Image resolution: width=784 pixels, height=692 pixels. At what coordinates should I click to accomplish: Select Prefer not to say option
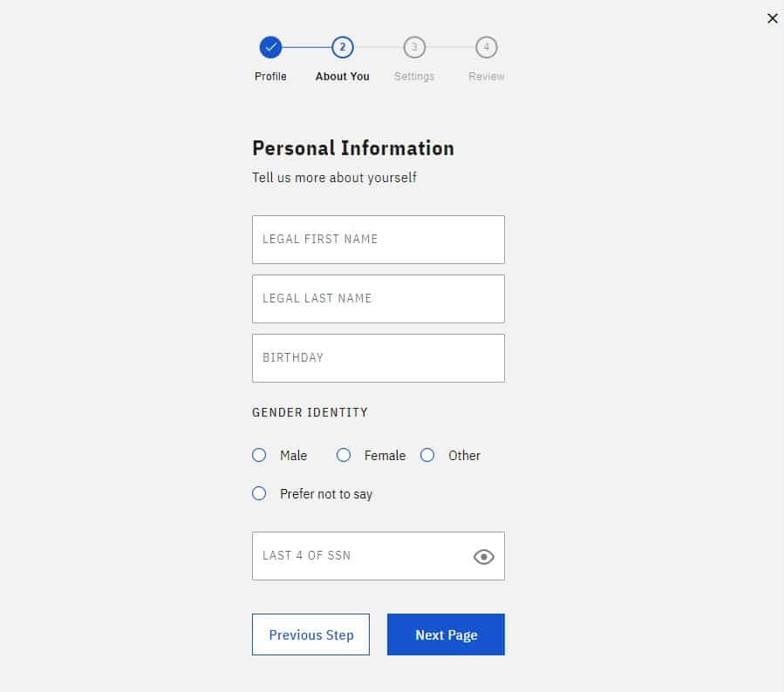pyautogui.click(x=259, y=493)
